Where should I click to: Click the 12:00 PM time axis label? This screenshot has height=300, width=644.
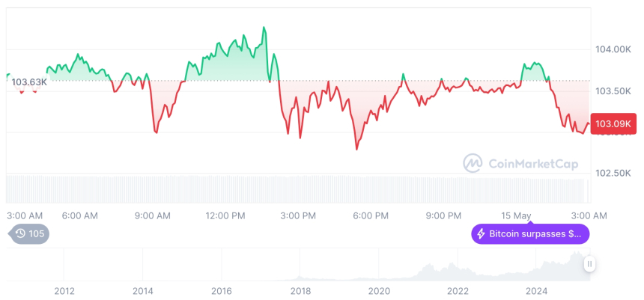tap(225, 215)
